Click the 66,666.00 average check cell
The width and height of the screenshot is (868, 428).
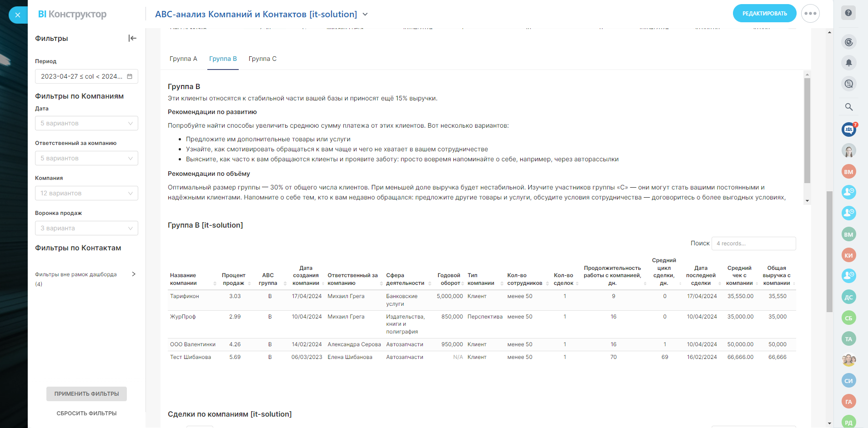click(740, 357)
